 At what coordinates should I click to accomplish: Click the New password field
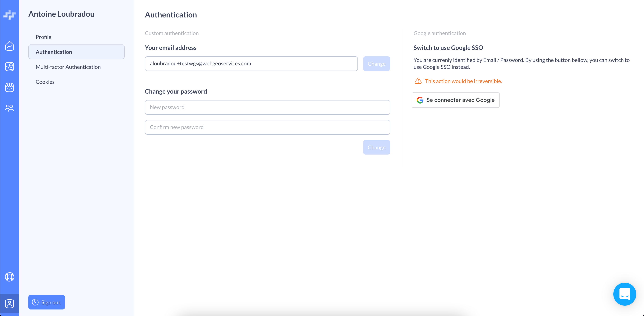(267, 107)
